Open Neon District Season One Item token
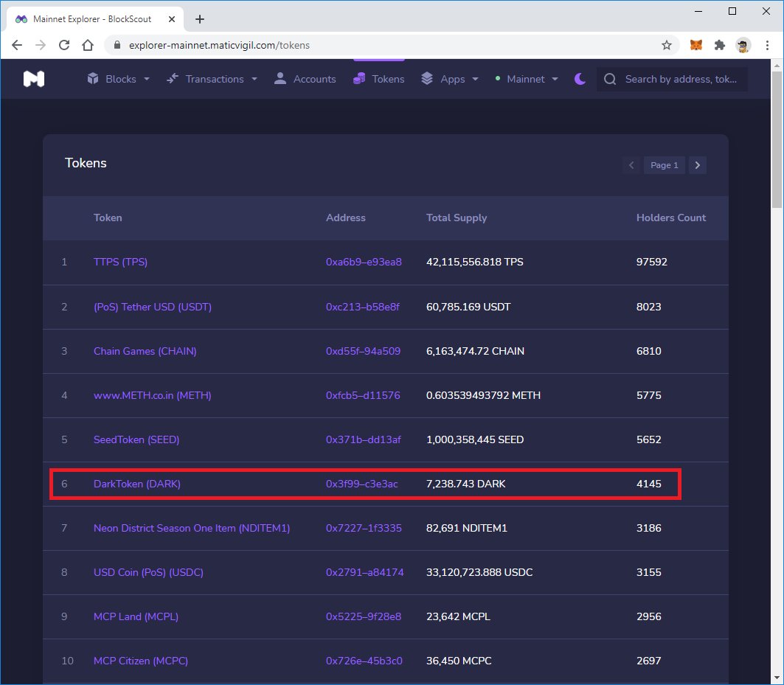This screenshot has width=784, height=685. [192, 528]
